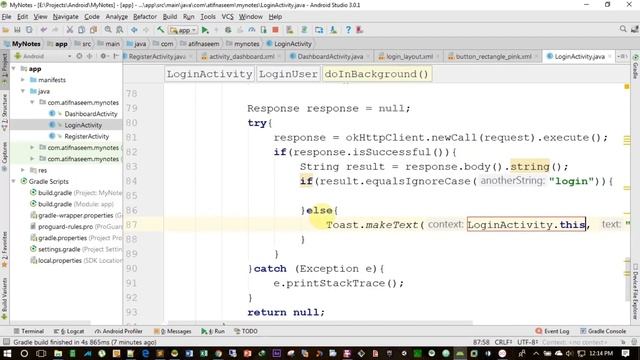The image size is (640, 360).
Task: Click the AVD Manager toolbar icon
Action: click(x=319, y=30)
